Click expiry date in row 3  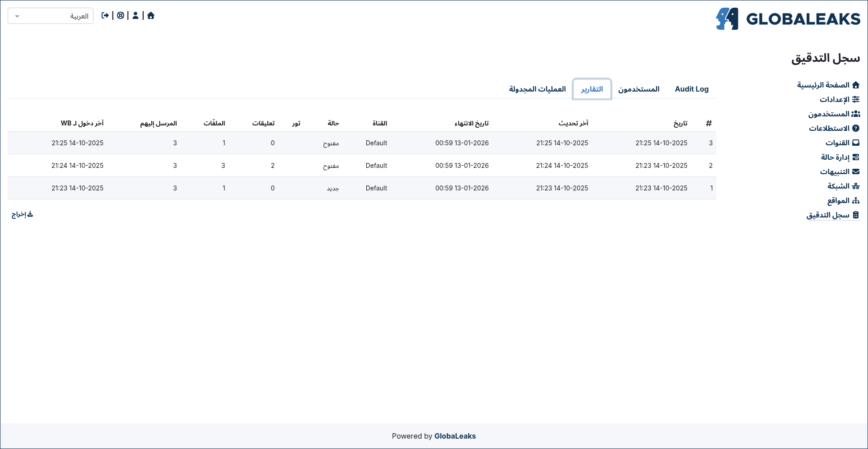pyautogui.click(x=462, y=143)
